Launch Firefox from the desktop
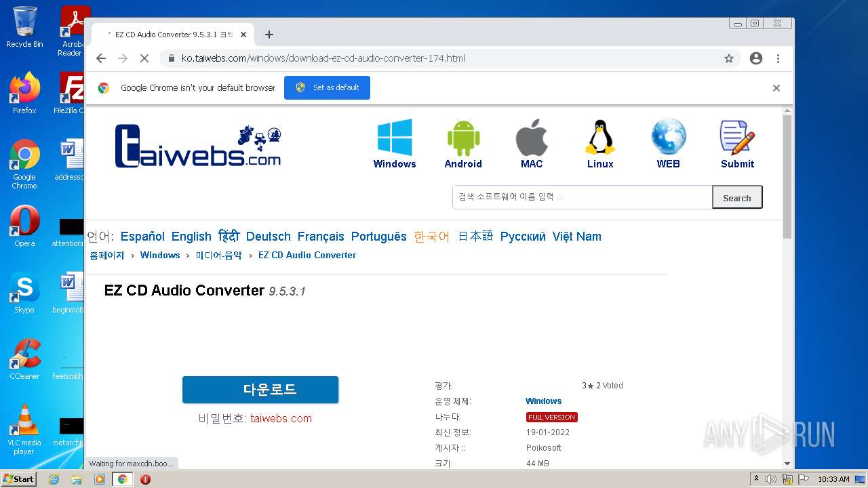The image size is (868, 488). [x=24, y=94]
